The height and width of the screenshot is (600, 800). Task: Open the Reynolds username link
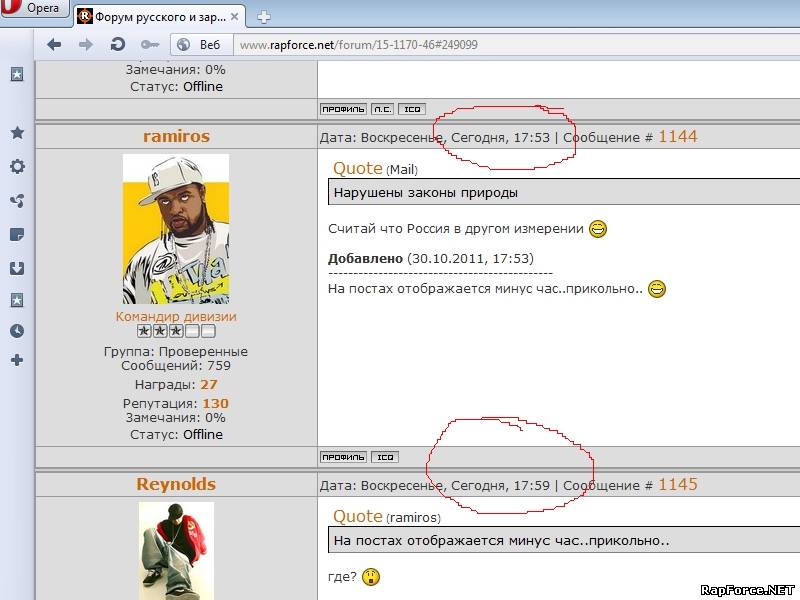[176, 484]
